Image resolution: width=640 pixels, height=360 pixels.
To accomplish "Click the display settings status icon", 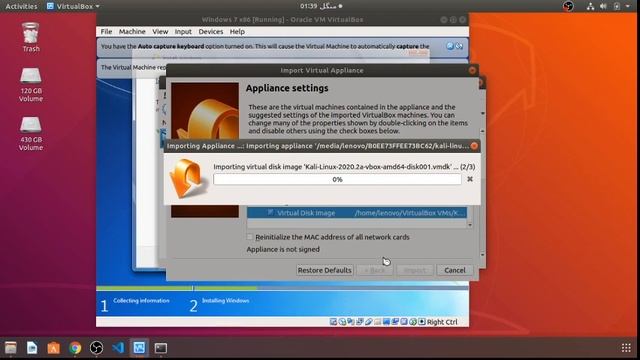I will coord(386,322).
